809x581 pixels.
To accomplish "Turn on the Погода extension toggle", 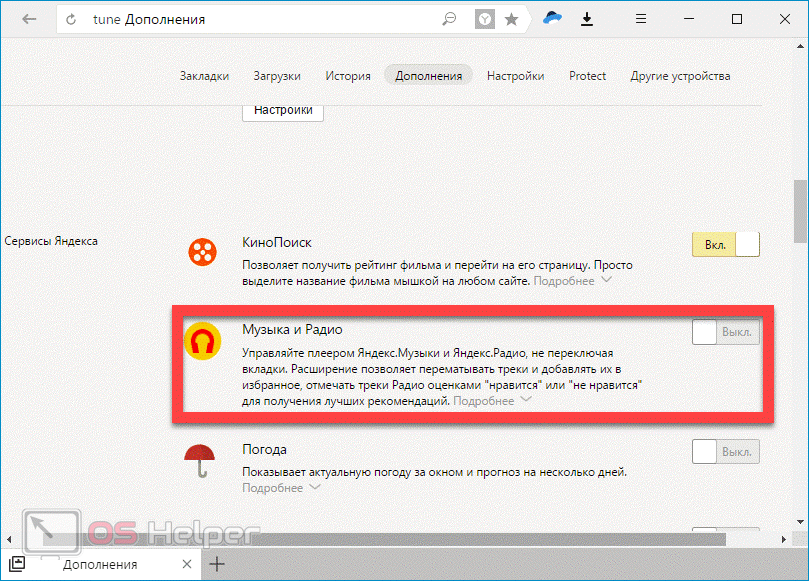I will 725,452.
